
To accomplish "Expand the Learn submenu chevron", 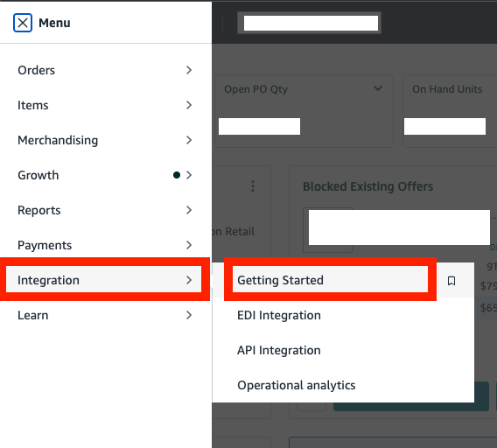I will [189, 315].
